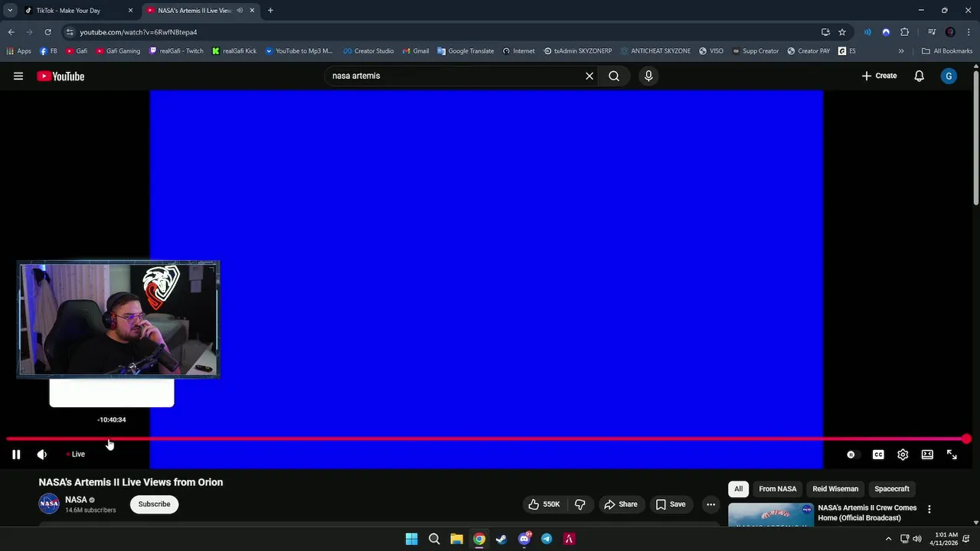Open the site info icon in address bar
Screen dimensions: 980x551
tap(70, 32)
